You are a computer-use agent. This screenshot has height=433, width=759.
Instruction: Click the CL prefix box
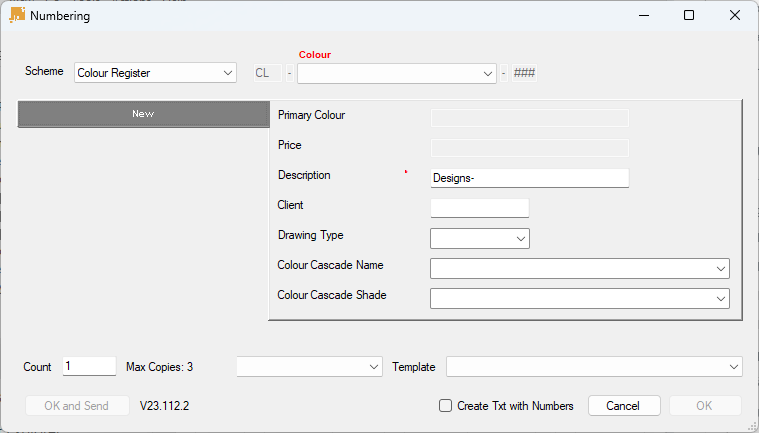(x=268, y=73)
